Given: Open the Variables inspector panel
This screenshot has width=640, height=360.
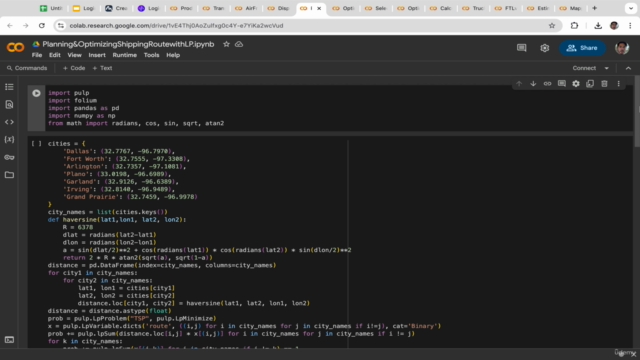Looking at the screenshot, I should 9,140.
